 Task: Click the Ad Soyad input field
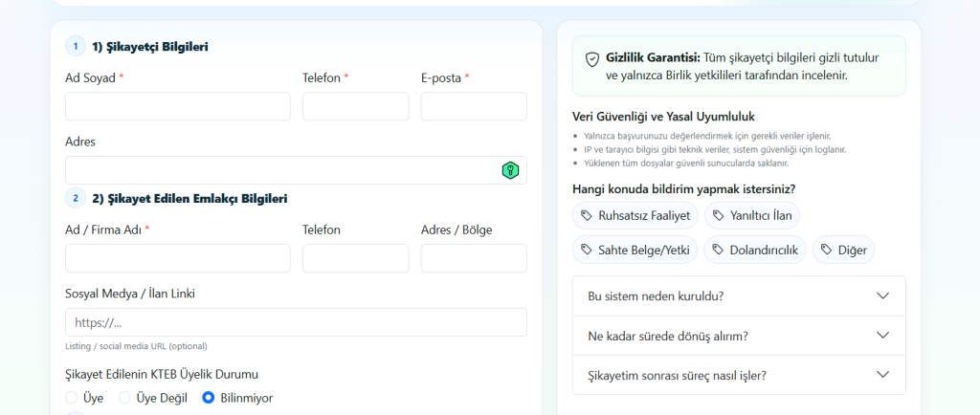177,106
